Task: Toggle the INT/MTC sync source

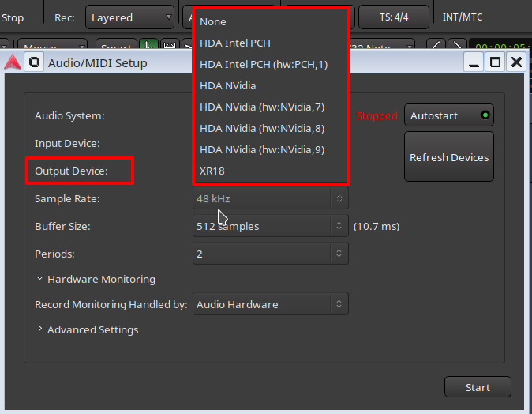Action: coord(463,17)
